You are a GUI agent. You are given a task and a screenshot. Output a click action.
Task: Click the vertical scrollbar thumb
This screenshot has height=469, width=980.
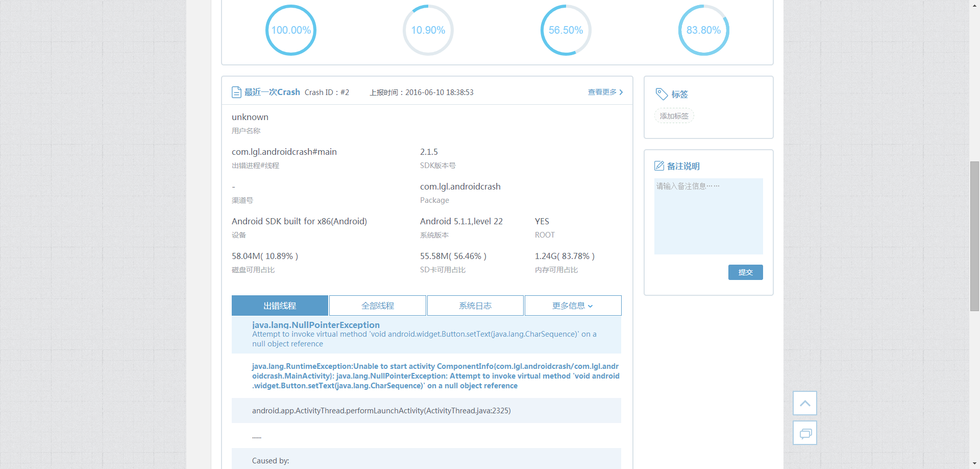974,236
